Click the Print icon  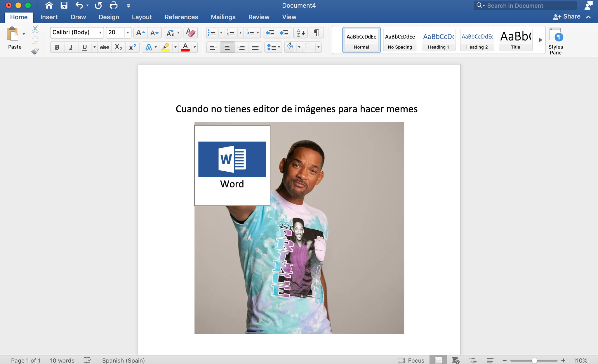113,5
